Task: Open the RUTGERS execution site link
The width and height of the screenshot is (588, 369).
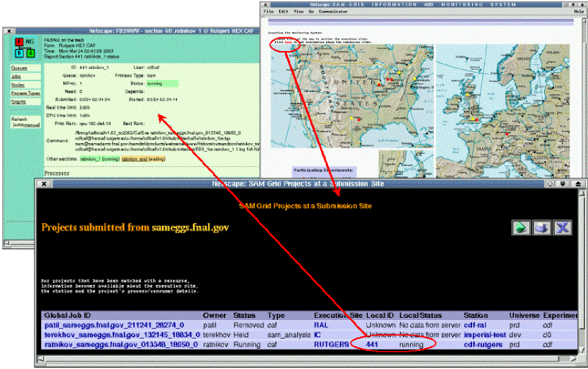Action: coord(330,345)
